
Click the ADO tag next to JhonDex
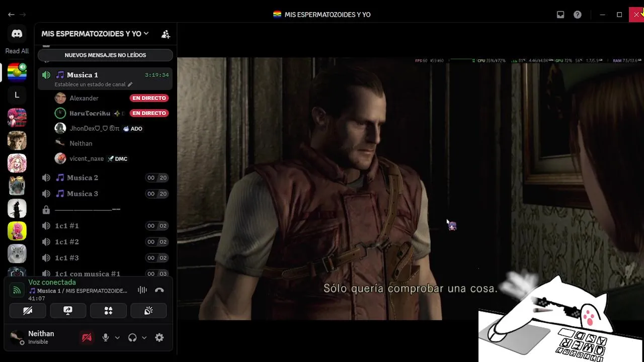[x=133, y=129]
